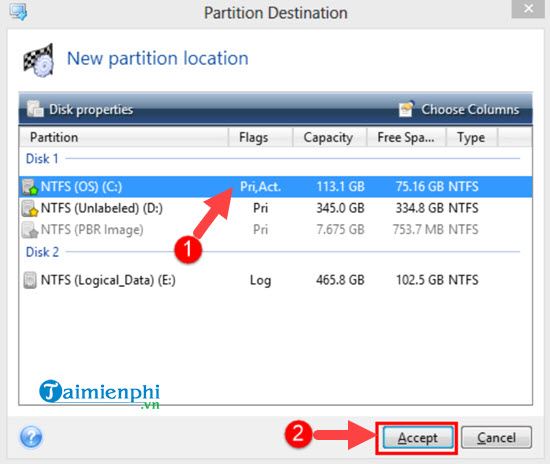The width and height of the screenshot is (550, 464).
Task: Click the Cancel button
Action: 496,437
